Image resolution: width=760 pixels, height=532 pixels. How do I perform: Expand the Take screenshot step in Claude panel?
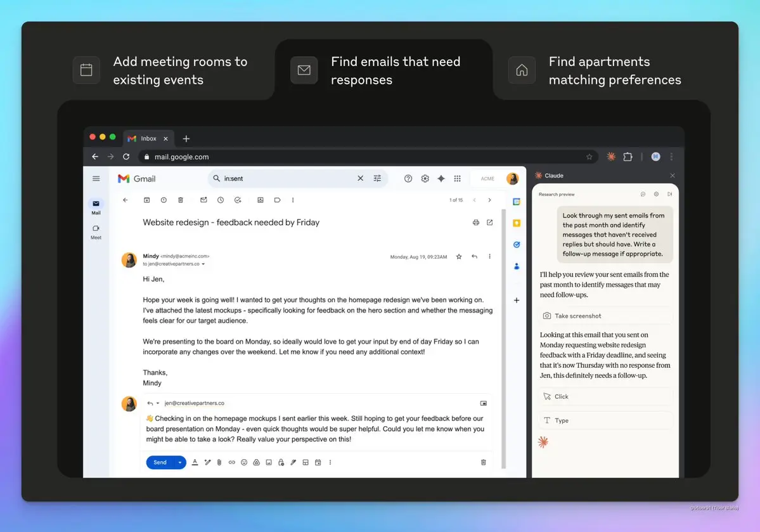tap(605, 316)
